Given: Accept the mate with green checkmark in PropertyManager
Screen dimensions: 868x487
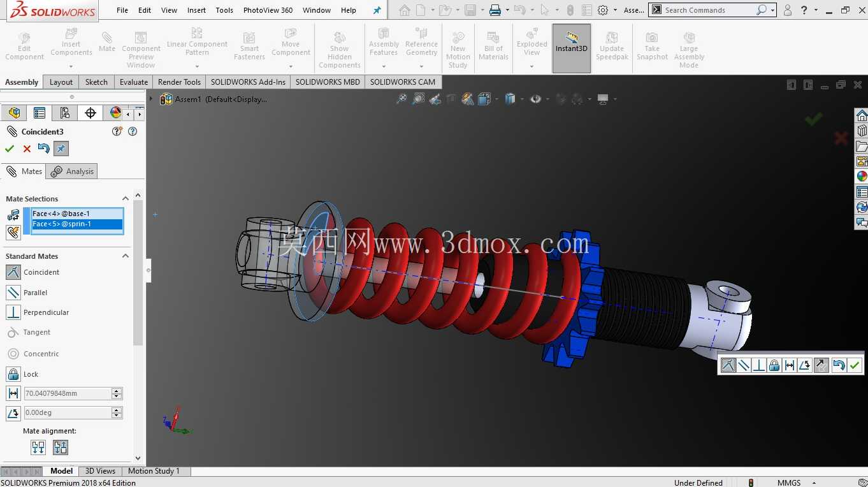Looking at the screenshot, I should pos(10,149).
